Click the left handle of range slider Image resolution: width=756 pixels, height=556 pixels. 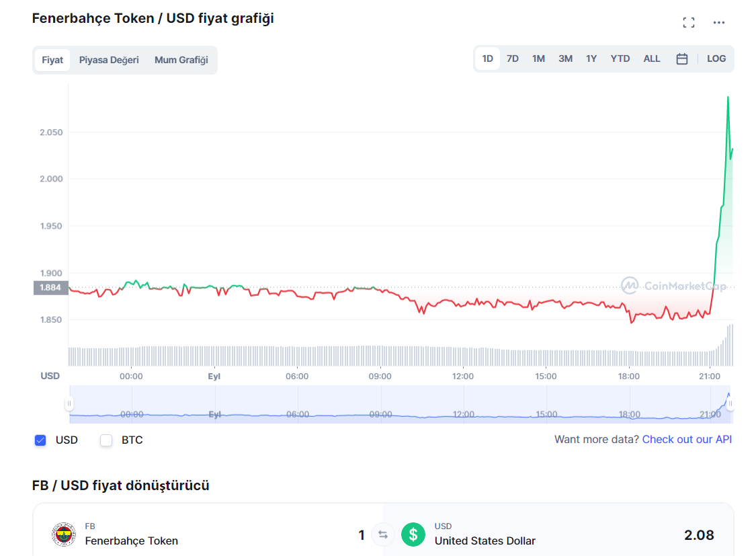coord(69,404)
